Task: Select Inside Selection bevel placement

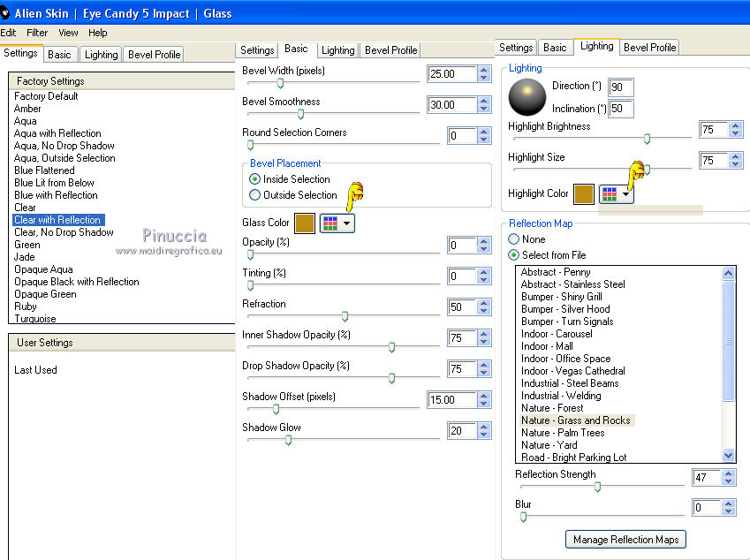Action: coord(255,179)
